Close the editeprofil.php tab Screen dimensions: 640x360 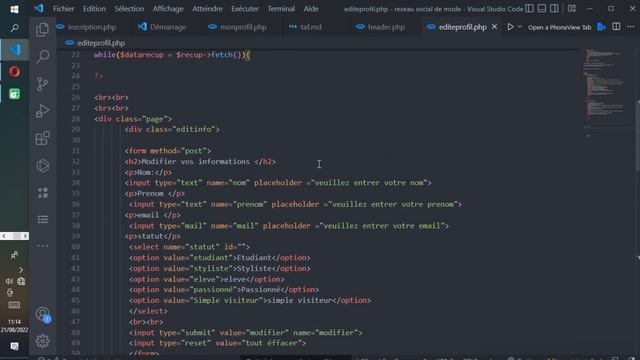click(x=494, y=27)
